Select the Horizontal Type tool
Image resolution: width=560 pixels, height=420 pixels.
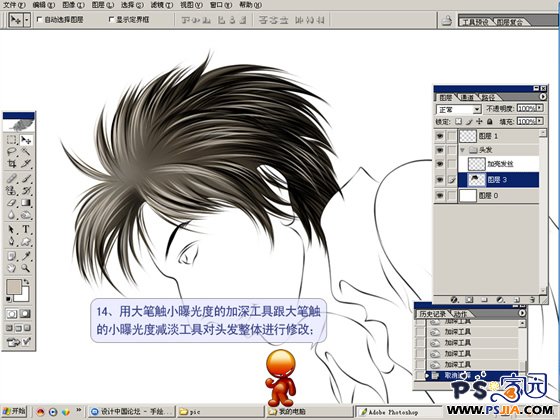pos(26,229)
